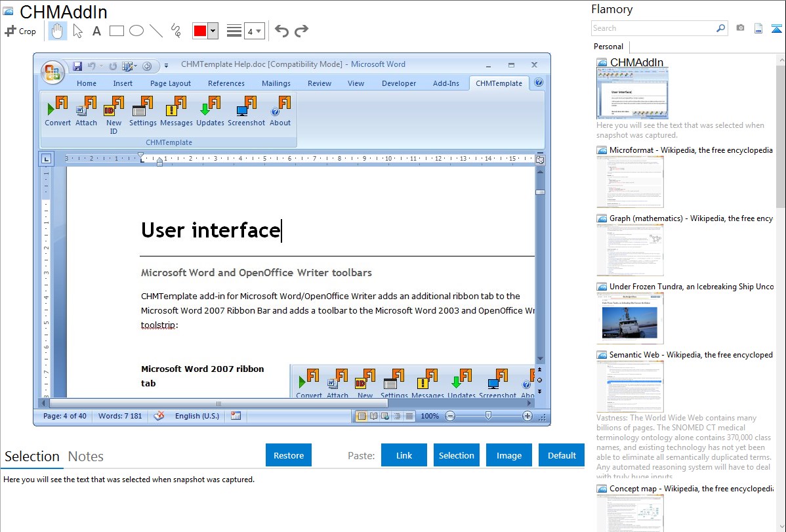Select the Crop tool
Image resolution: width=786 pixels, height=532 pixels.
20,31
